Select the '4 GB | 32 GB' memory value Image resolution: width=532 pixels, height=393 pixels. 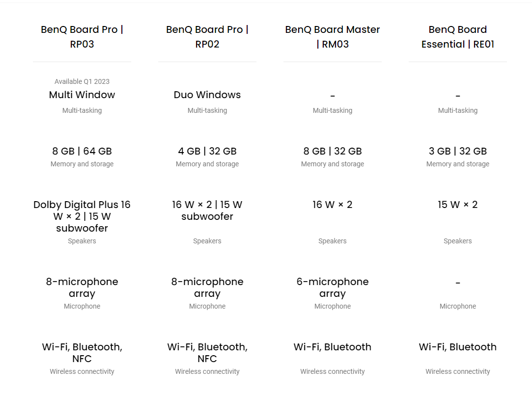207,151
